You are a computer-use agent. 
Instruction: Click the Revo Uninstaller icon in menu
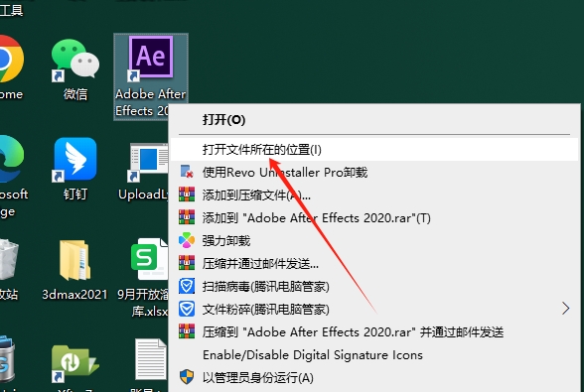click(187, 172)
